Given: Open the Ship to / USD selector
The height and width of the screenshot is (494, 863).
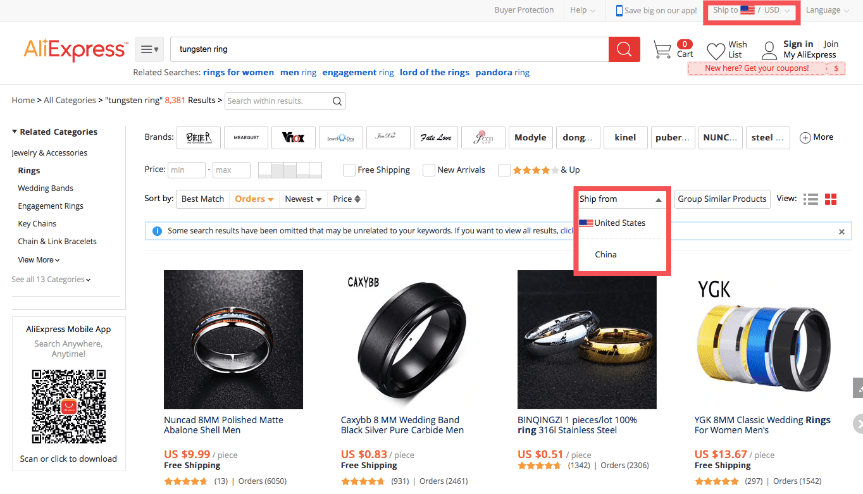Looking at the screenshot, I should pos(752,11).
